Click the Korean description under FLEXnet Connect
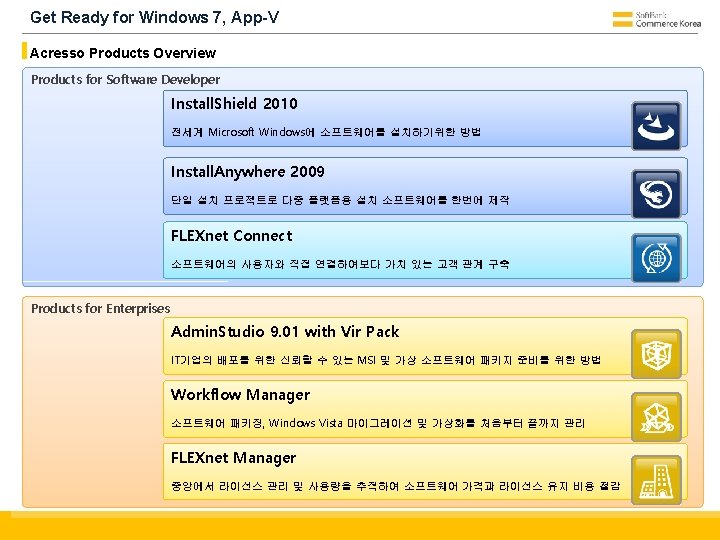The width and height of the screenshot is (720, 540). pyautogui.click(x=340, y=264)
